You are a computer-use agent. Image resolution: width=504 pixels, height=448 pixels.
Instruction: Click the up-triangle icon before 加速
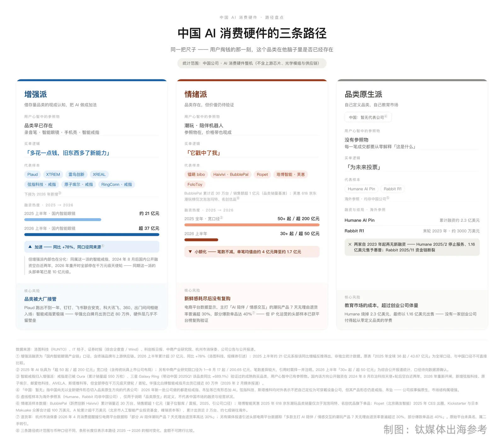tap(30, 247)
